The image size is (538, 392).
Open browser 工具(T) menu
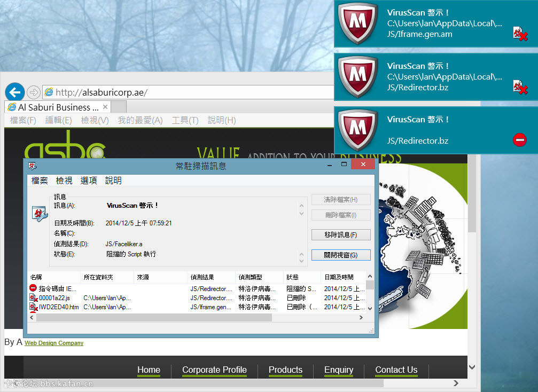185,120
